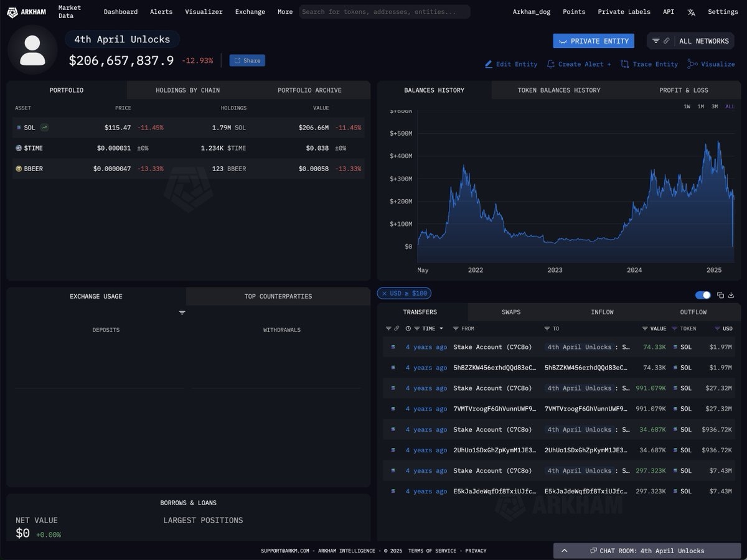Go to Dashboard in navbar
747x560 pixels.
pyautogui.click(x=121, y=12)
